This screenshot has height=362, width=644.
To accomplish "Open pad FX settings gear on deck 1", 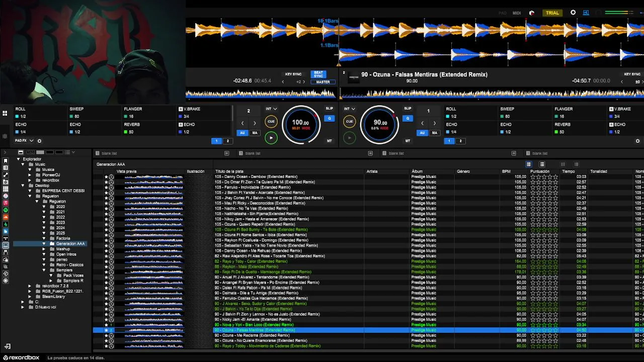I will (x=39, y=141).
